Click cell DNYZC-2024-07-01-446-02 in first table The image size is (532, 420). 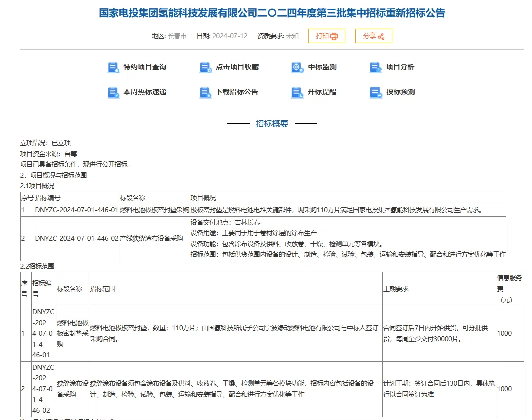(76, 239)
